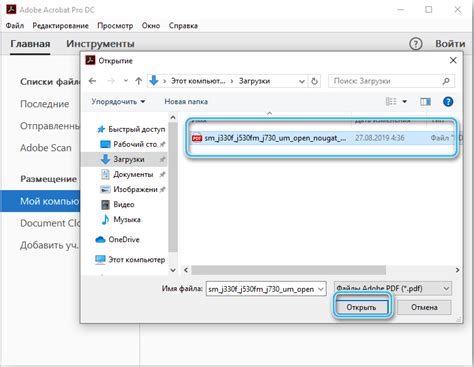This screenshot has width=474, height=367.
Task: Select Документы folder in sidebar
Action: (x=133, y=174)
